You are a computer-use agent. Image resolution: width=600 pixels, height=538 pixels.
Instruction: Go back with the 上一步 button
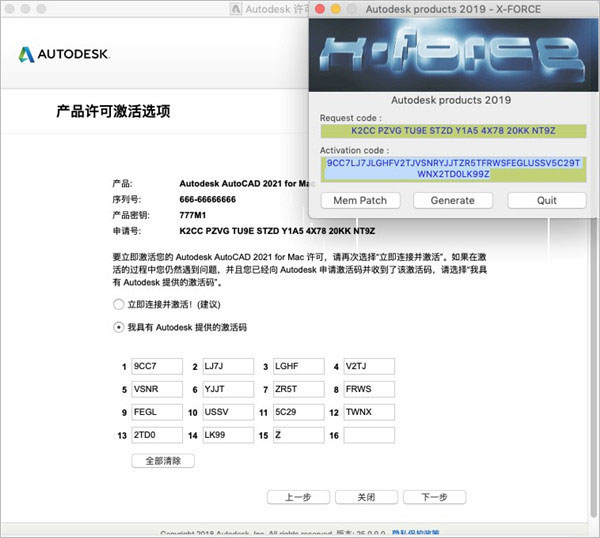pos(298,497)
